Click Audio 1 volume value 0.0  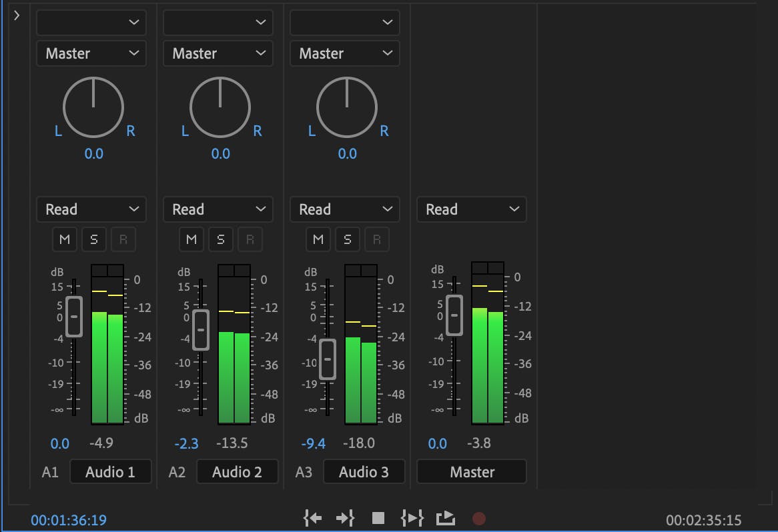(x=60, y=444)
